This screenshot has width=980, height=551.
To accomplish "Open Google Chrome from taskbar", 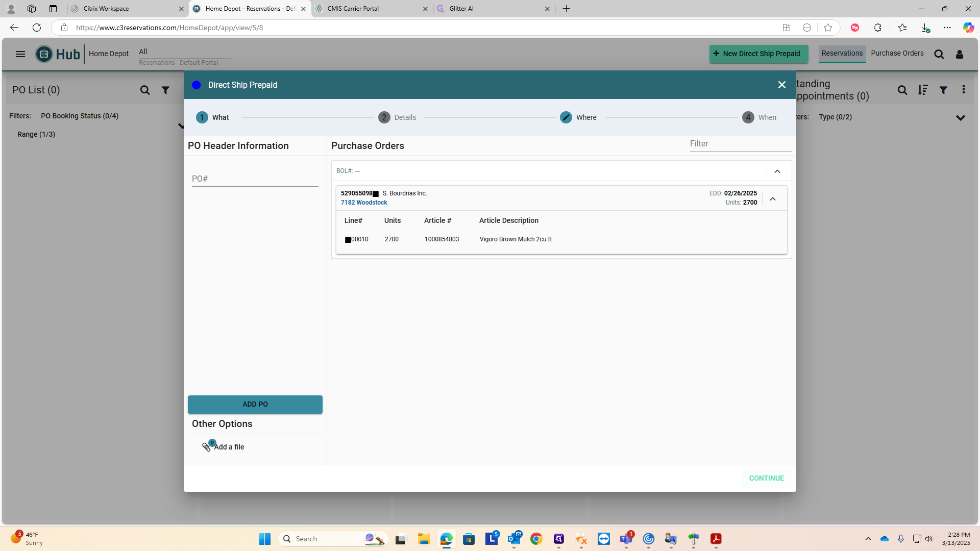I will [x=536, y=539].
